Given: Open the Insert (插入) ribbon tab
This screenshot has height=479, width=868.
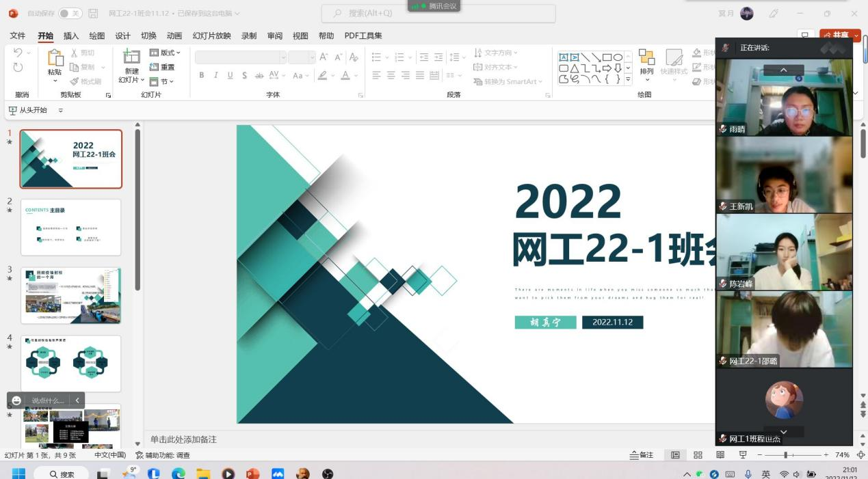Looking at the screenshot, I should point(71,36).
